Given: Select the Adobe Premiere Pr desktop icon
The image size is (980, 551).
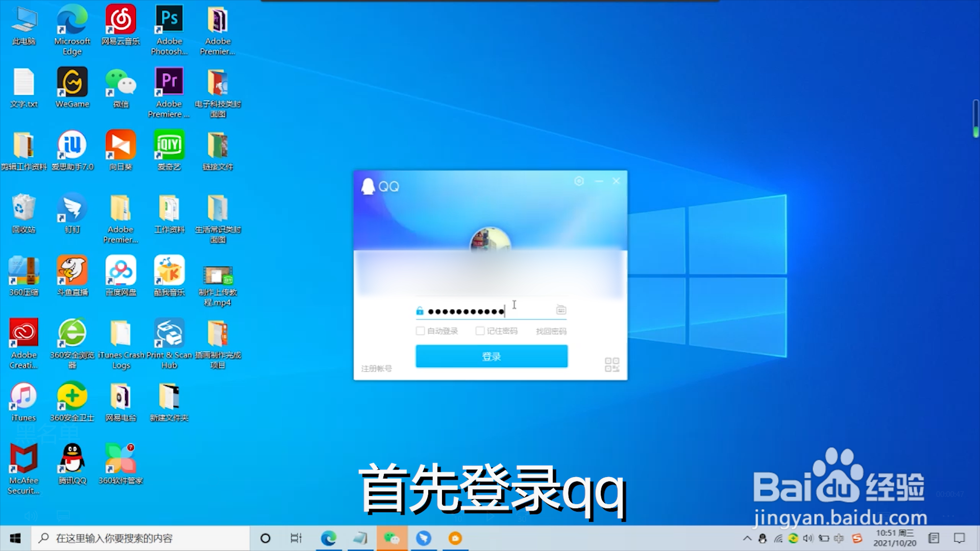Looking at the screenshot, I should click(169, 93).
